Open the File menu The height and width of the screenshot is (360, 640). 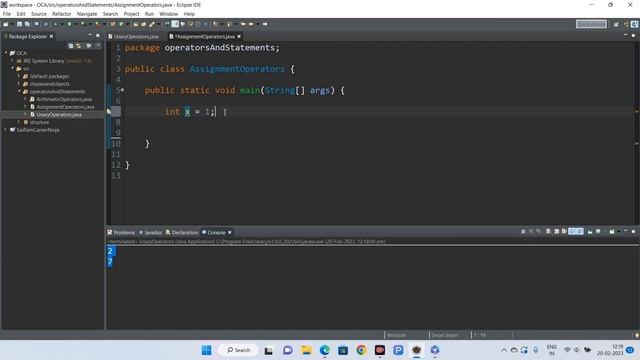tap(7, 14)
